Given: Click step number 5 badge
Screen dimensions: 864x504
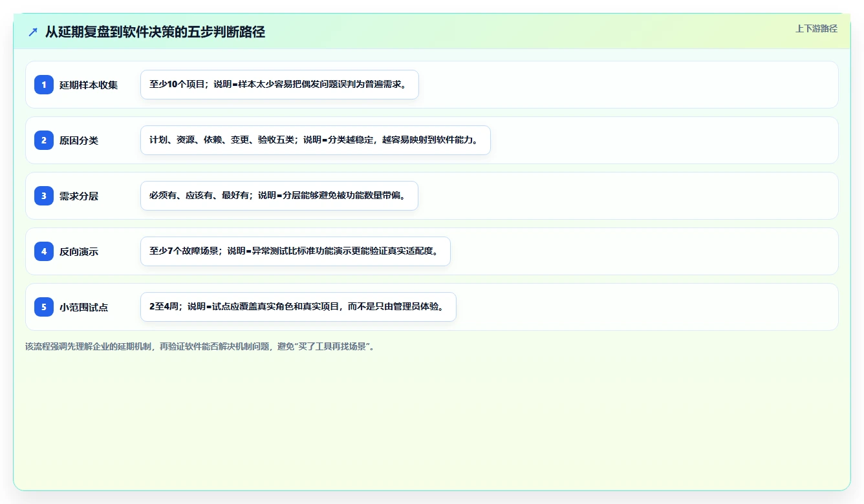Looking at the screenshot, I should click(44, 307).
